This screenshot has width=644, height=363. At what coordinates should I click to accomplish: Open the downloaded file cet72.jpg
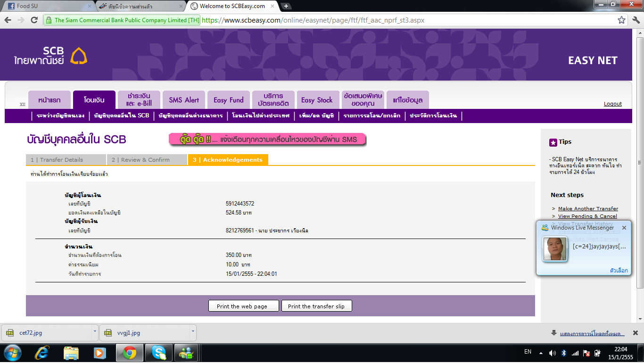(x=47, y=332)
